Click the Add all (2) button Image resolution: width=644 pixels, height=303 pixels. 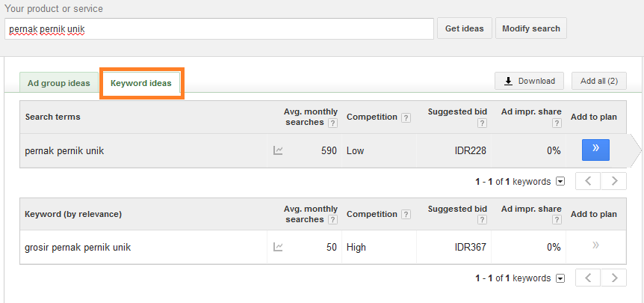599,81
